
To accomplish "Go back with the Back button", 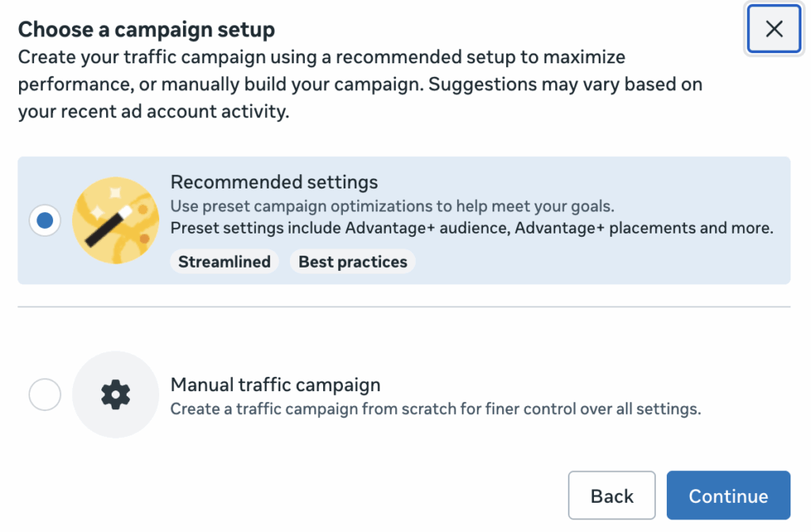I will click(612, 496).
